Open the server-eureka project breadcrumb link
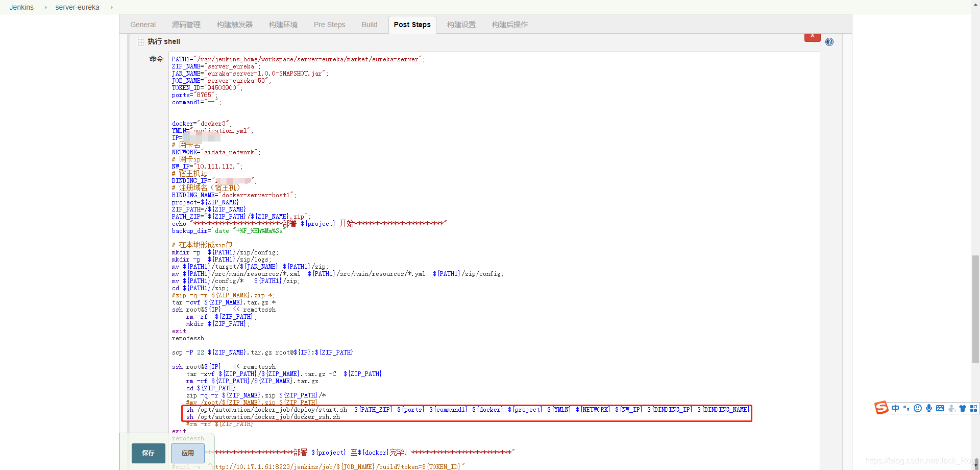 (78, 7)
